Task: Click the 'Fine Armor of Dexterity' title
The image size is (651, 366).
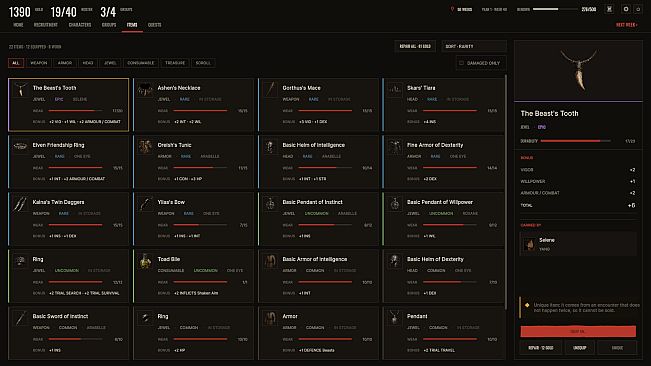Action: pos(435,145)
